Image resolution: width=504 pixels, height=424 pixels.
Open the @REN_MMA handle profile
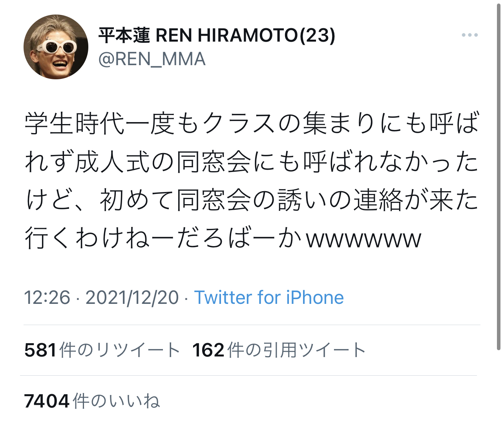click(x=152, y=59)
